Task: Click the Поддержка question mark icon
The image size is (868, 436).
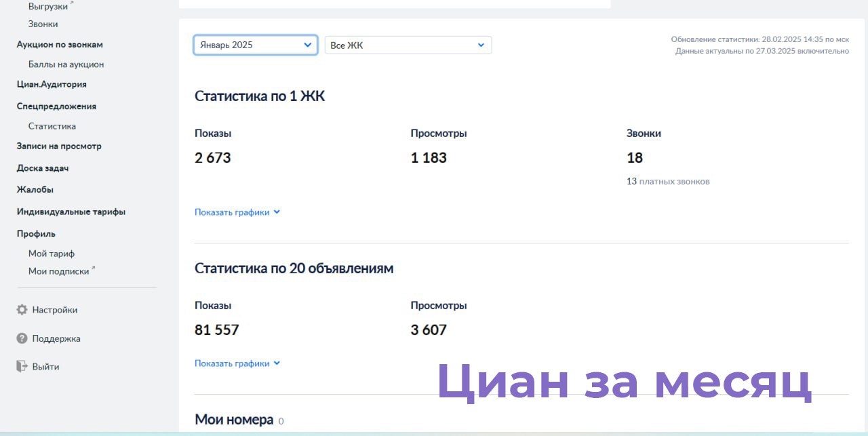Action: (x=22, y=338)
